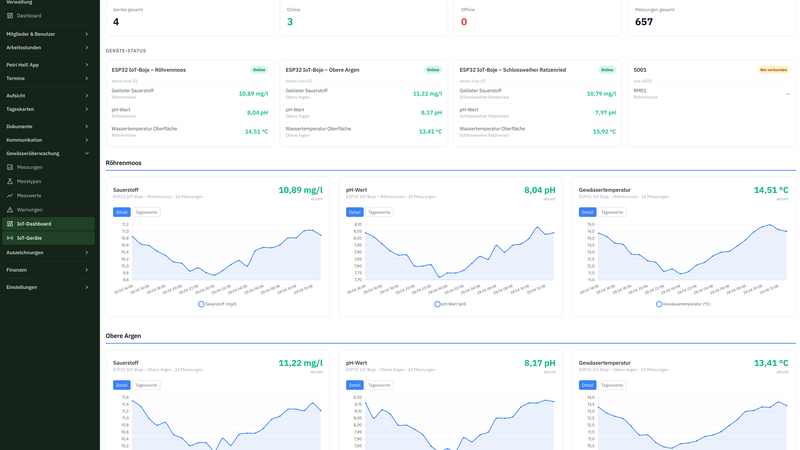This screenshot has width=800, height=450.
Task: Switch Röhrenmoos pH-Wert to Tageswerte
Action: [379, 212]
